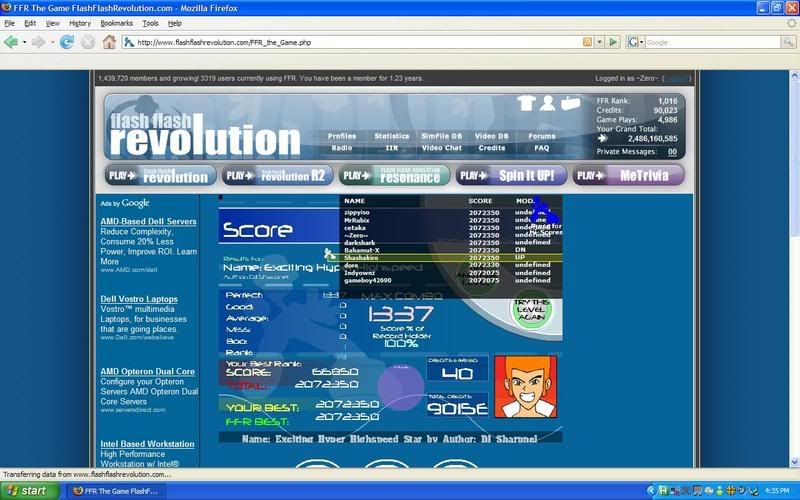Open the Bookmarks menu
Viewport: 800px width, 500px height.
click(x=116, y=22)
